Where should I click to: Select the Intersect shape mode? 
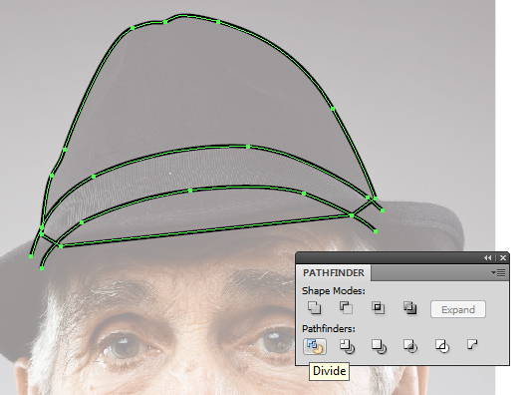(x=378, y=307)
